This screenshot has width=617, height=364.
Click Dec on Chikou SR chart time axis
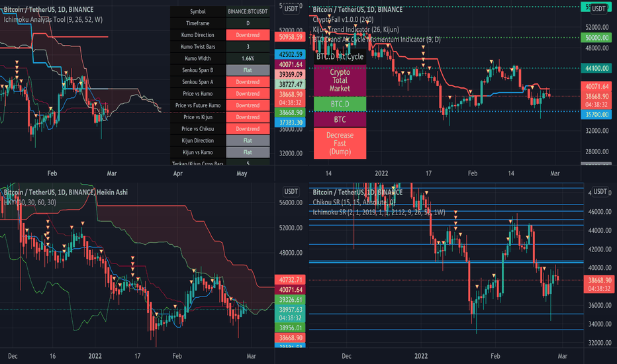click(x=346, y=356)
